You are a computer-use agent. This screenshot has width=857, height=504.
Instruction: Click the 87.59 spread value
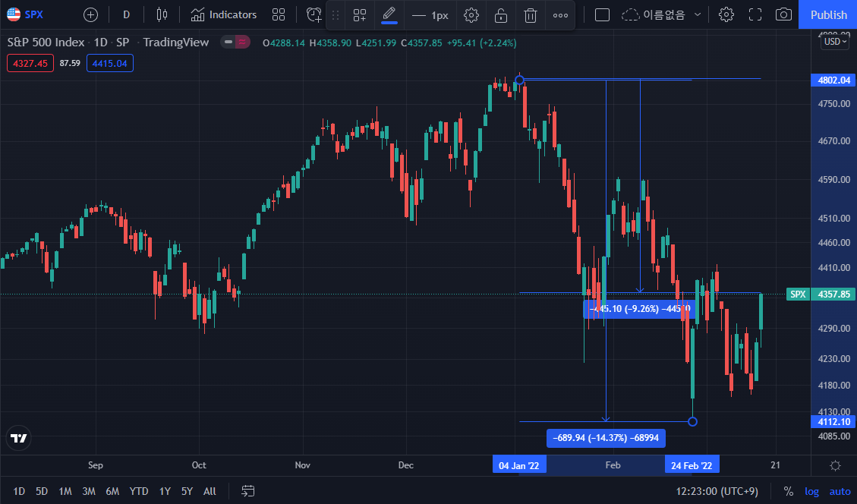70,64
